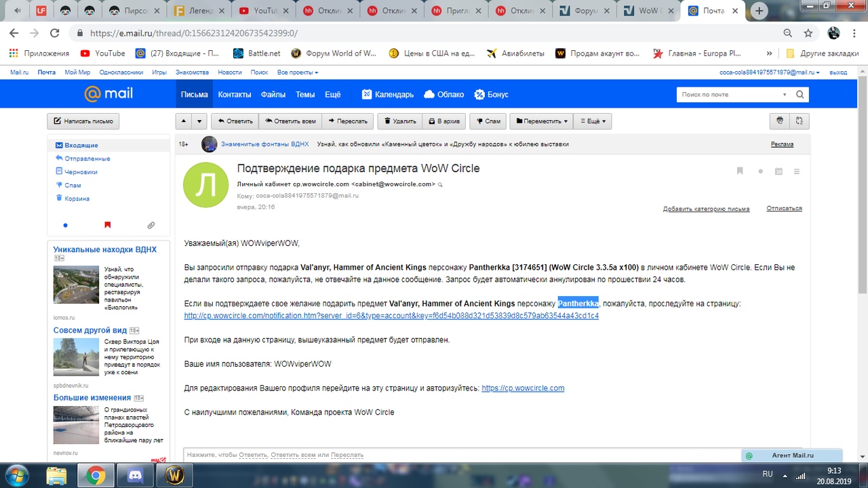Select the Отправленные folder in the sidebar
868x488 pixels.
coord(87,159)
